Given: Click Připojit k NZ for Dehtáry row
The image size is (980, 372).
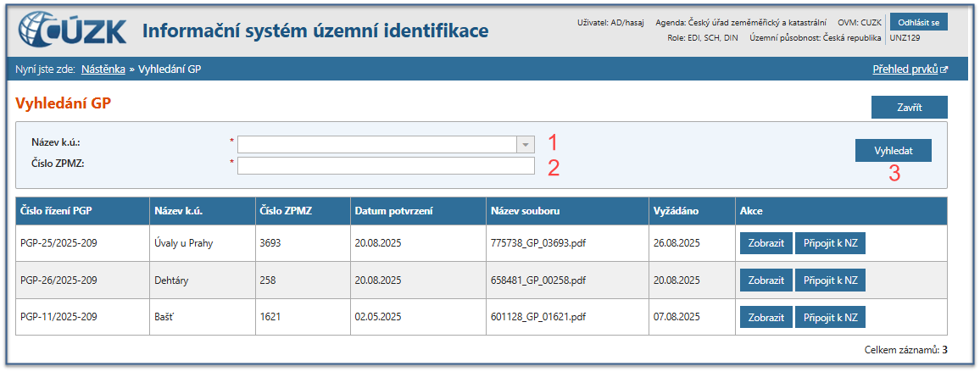Looking at the screenshot, I should click(830, 280).
